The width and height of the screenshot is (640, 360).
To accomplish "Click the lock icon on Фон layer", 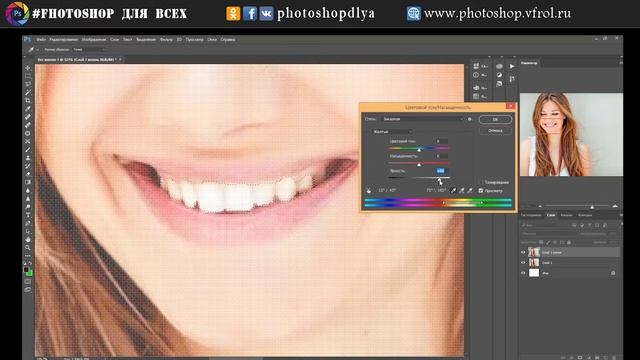I will point(613,273).
